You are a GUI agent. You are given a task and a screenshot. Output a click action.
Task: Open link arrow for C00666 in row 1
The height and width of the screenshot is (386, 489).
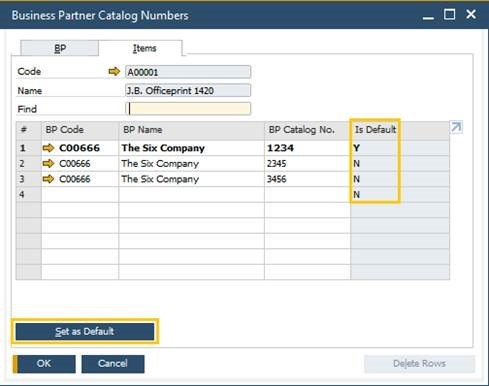point(48,148)
